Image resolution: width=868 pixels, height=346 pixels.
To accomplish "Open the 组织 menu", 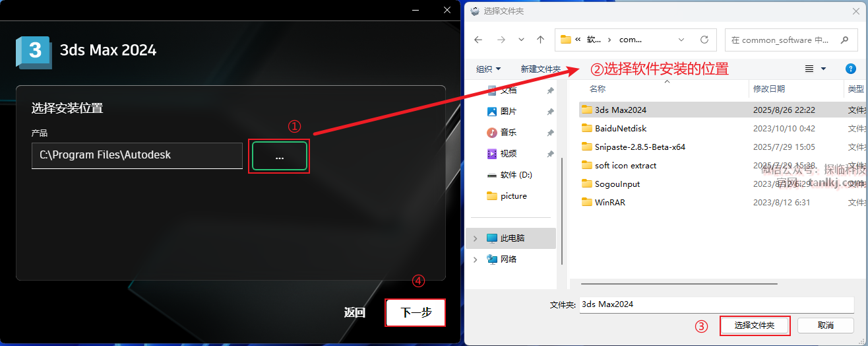I will [x=489, y=69].
